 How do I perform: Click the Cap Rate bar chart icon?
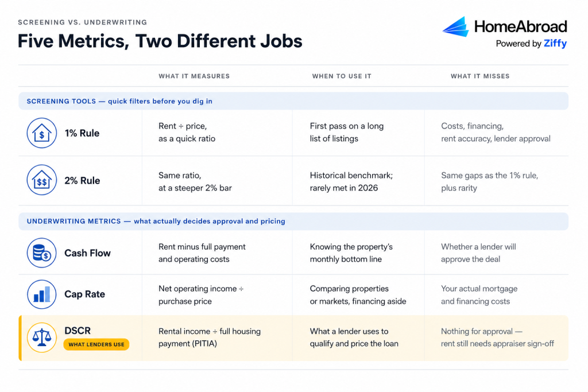click(41, 294)
